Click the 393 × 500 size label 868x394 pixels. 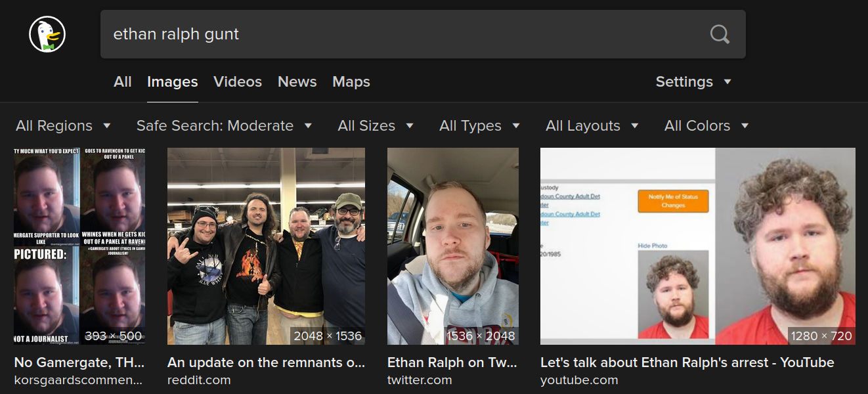click(x=113, y=336)
